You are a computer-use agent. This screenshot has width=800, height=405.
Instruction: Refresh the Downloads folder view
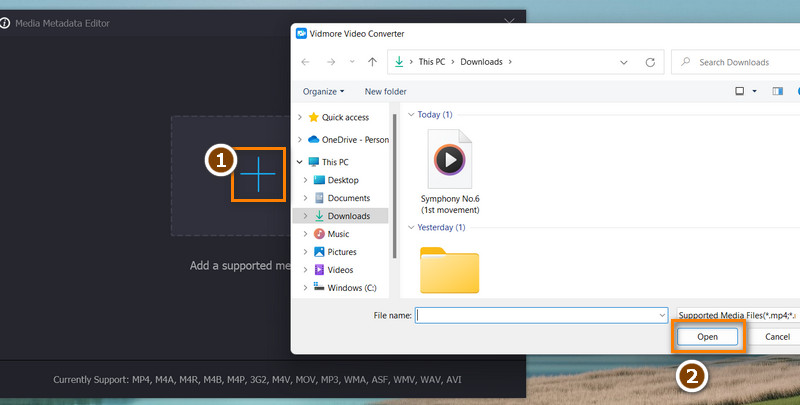(x=650, y=62)
